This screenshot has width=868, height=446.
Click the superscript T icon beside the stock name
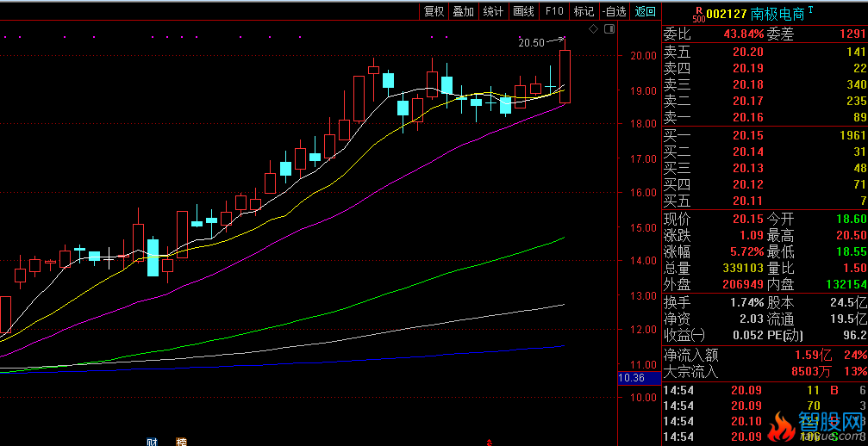coord(810,9)
